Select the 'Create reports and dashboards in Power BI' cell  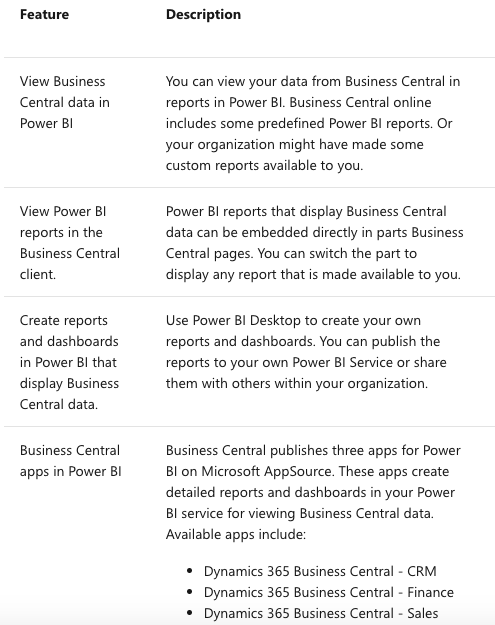pos(69,362)
